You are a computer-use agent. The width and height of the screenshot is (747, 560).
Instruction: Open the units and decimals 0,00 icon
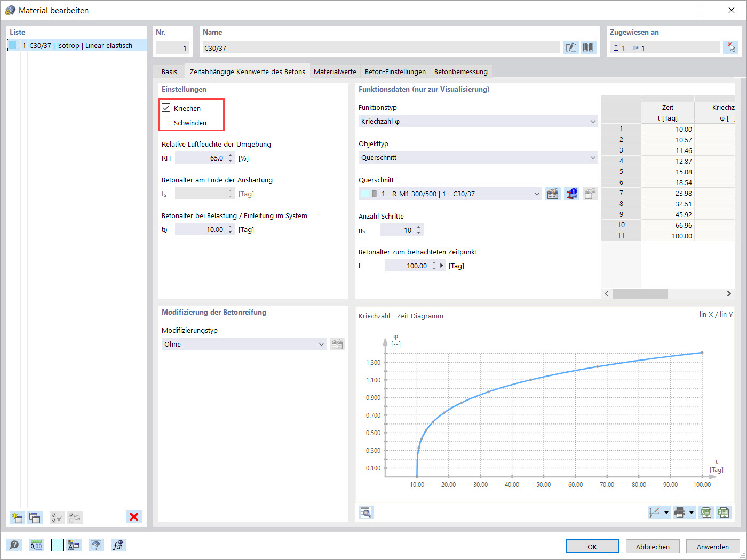tap(36, 545)
